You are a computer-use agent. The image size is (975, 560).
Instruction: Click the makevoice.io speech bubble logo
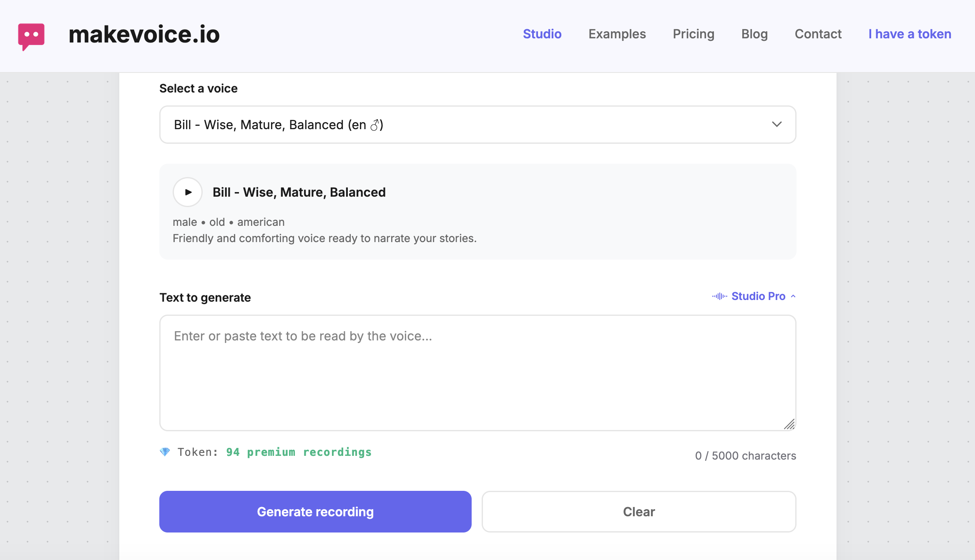click(x=31, y=35)
